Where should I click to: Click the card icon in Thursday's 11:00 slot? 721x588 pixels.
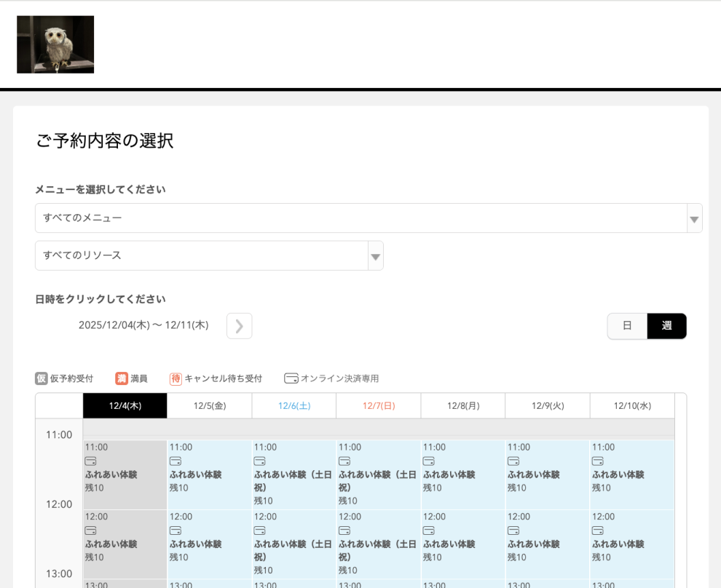[x=89, y=459]
